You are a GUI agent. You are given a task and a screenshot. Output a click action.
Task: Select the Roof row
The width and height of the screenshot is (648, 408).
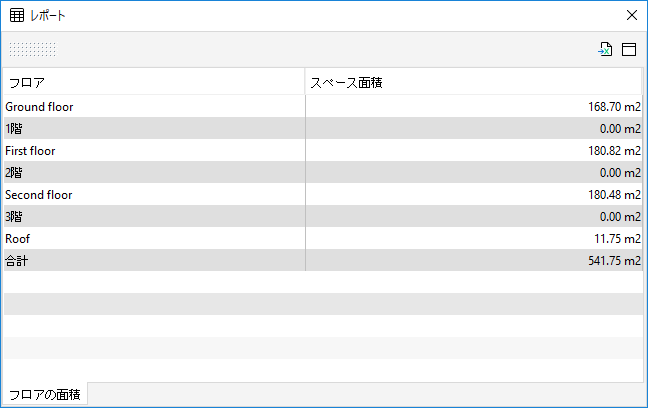coord(323,238)
